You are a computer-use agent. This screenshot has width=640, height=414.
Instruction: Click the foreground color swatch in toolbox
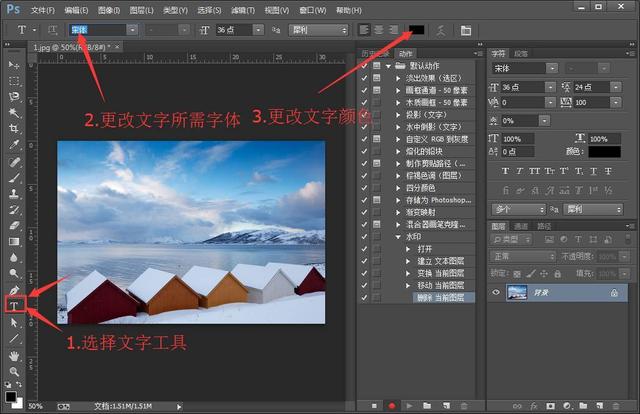[x=11, y=396]
